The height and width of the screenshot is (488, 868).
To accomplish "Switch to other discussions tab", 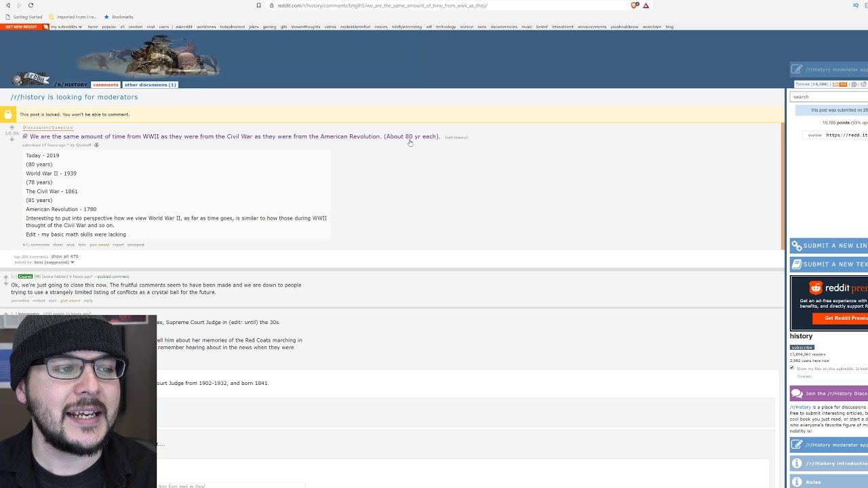I will tap(150, 85).
